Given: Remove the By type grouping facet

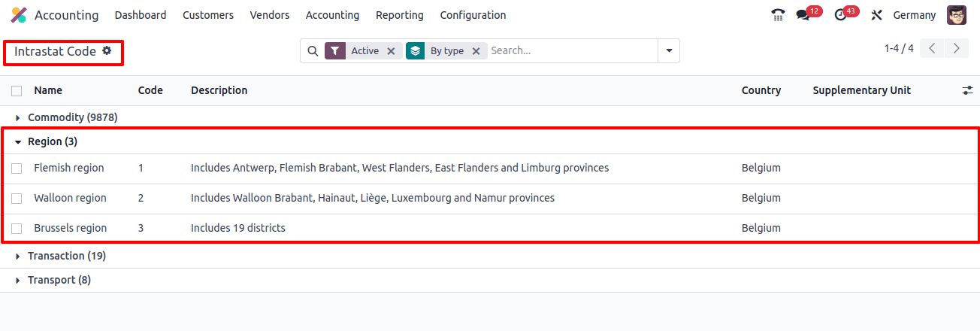Looking at the screenshot, I should click(x=476, y=51).
